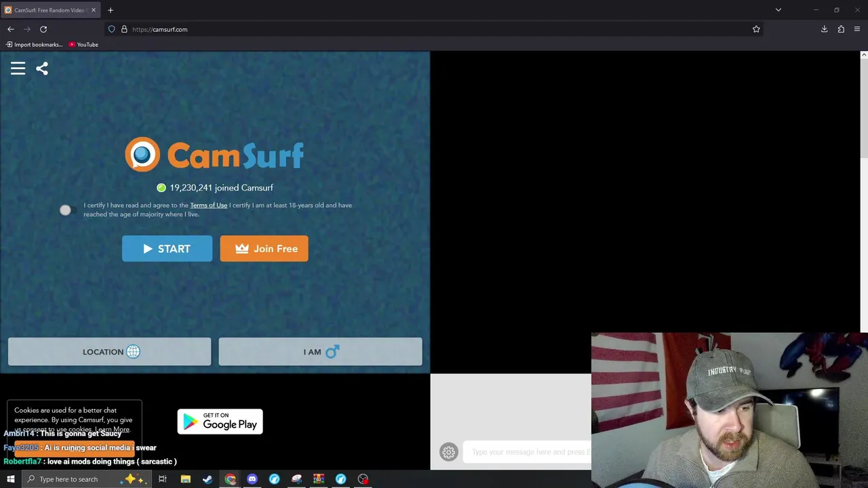Image resolution: width=868 pixels, height=488 pixels.
Task: Open the recorder app with red dot
Action: (363, 479)
